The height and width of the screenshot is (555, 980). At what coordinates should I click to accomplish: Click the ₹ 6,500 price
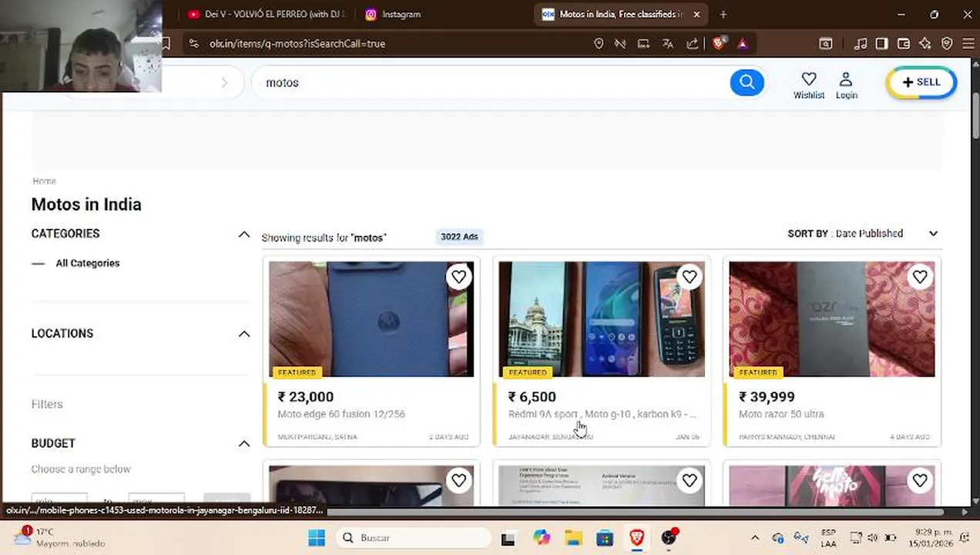[x=532, y=397]
